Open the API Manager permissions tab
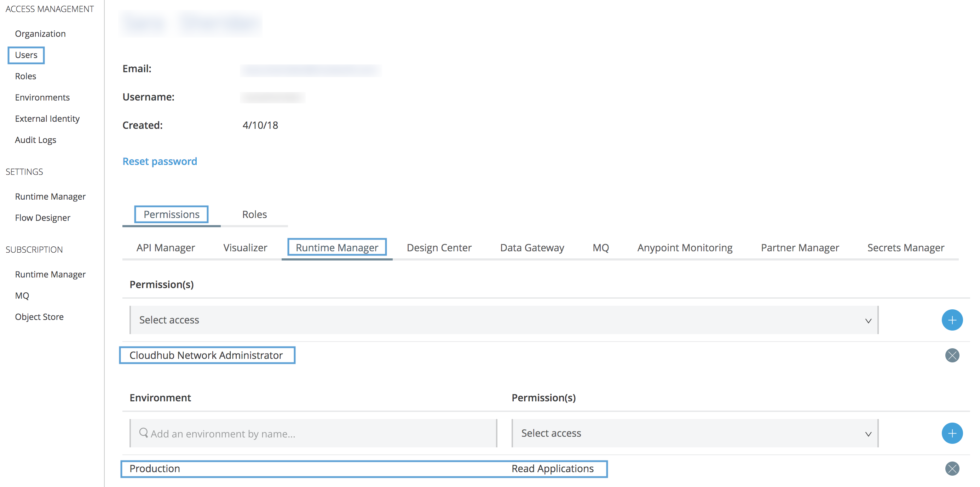This screenshot has height=487, width=980. click(x=166, y=247)
